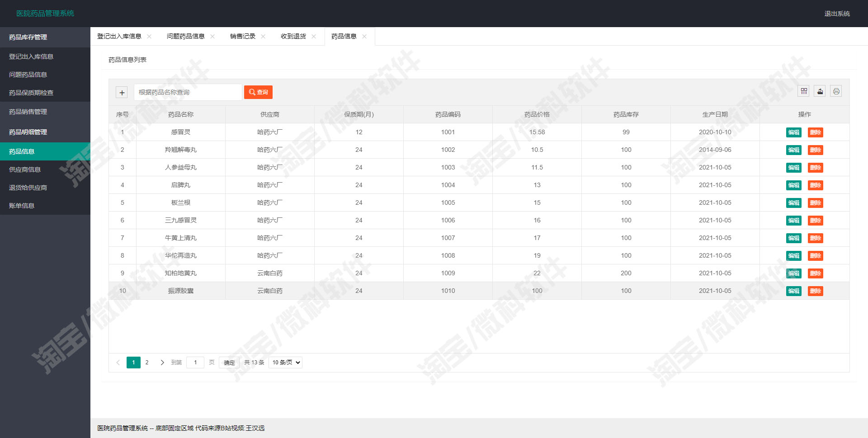868x438 pixels.
Task: Click the 供应商 column header
Action: coord(270,114)
